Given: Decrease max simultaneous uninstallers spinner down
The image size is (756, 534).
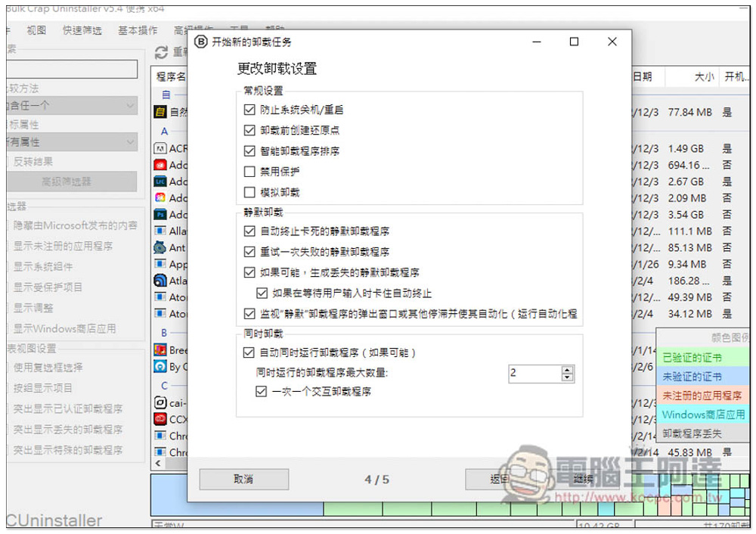Looking at the screenshot, I should 568,377.
